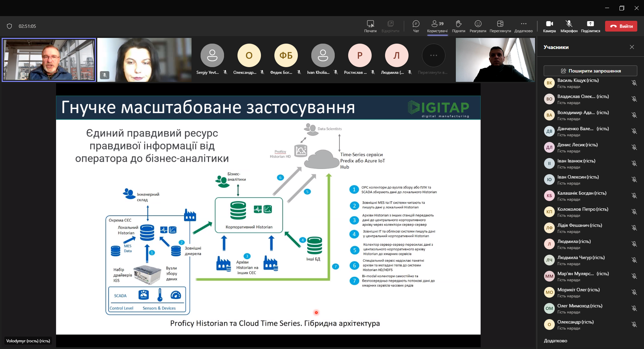Click the ДВ avatar for Данченко

pyautogui.click(x=549, y=131)
